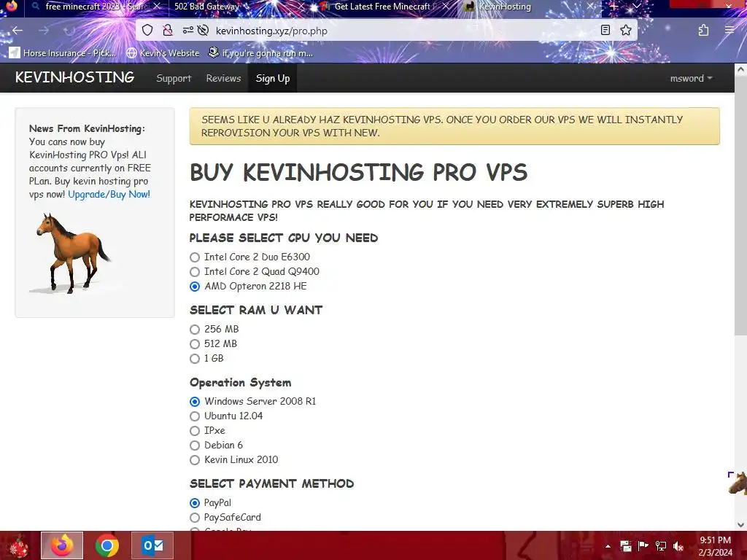Click the KEVINHOSTING brand logo
Screen dimensions: 747x560
[75, 77]
